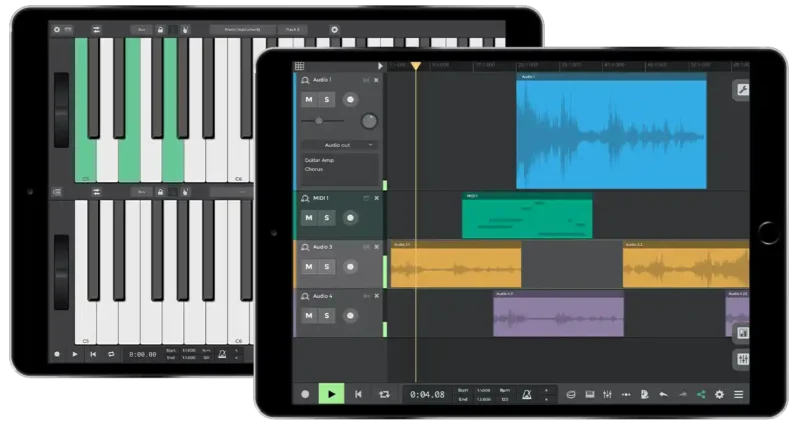The image size is (800, 423).
Task: Rewind to start in front tablet transport
Action: (358, 394)
